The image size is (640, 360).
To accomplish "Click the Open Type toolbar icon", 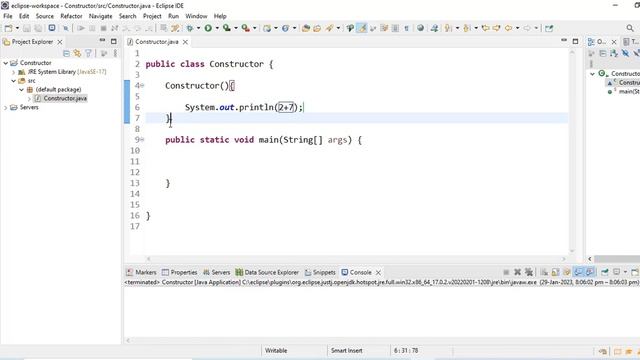I will pyautogui.click(x=306, y=28).
